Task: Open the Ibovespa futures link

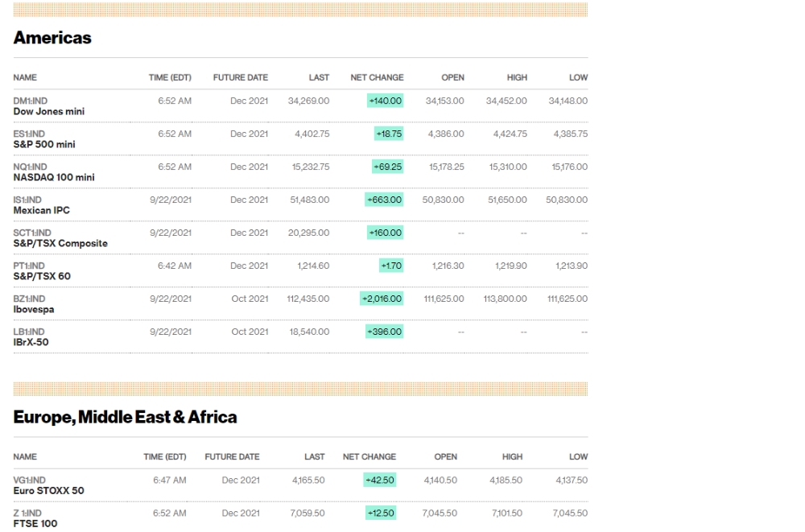Action: pyautogui.click(x=33, y=309)
